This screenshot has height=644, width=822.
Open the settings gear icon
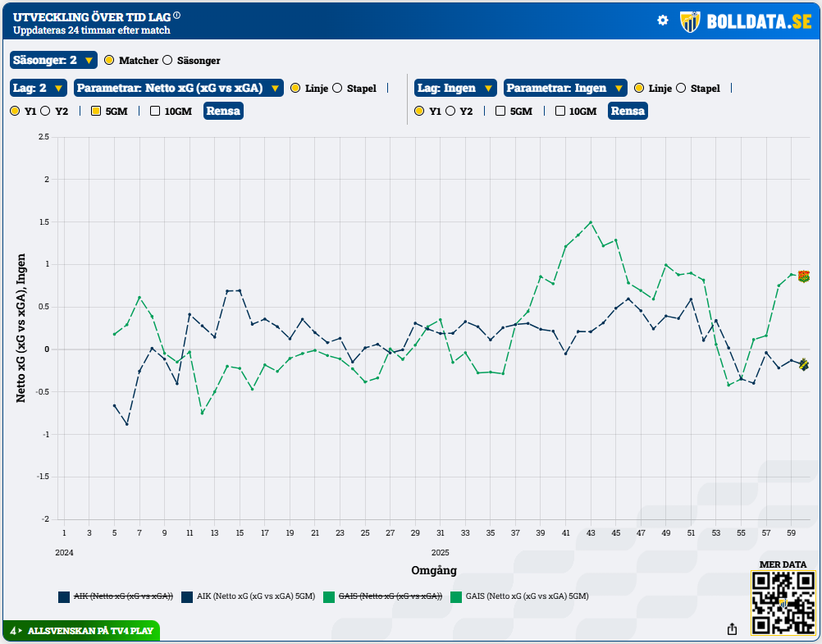coord(663,21)
